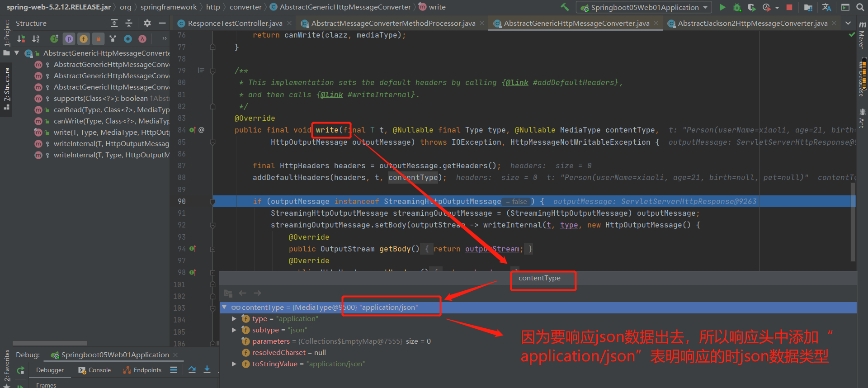
Task: Toggle Show Properties purple p button
Action: 69,39
